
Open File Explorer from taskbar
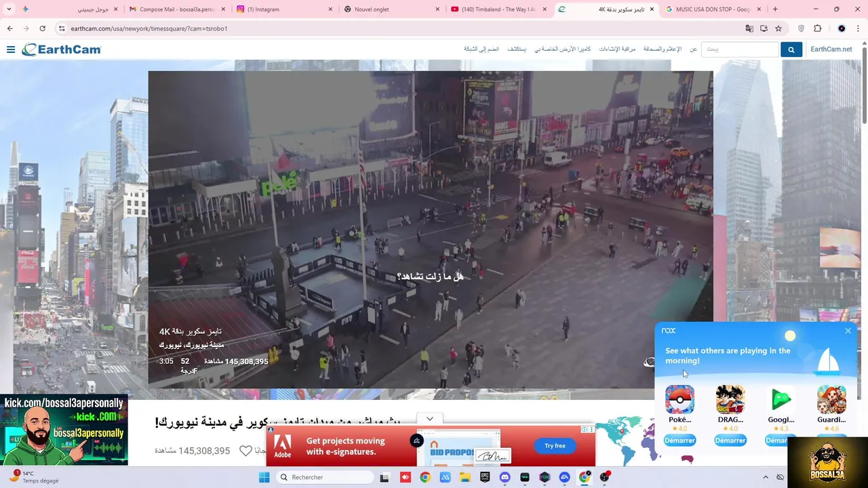point(465,477)
